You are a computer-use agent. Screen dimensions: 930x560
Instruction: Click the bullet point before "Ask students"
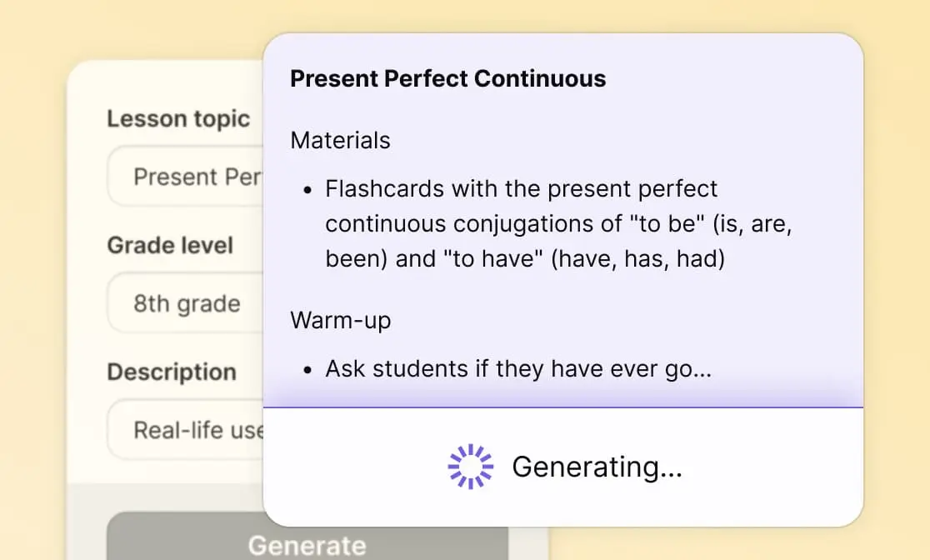tap(307, 370)
